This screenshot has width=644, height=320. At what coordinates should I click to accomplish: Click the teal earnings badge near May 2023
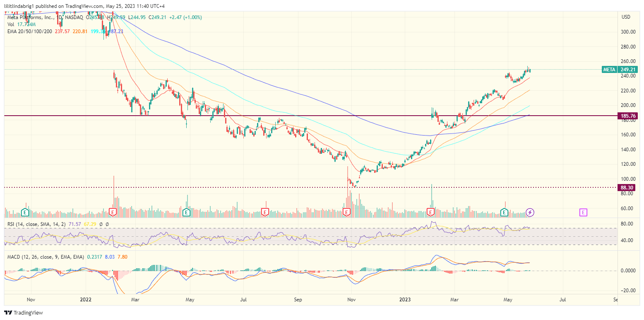click(504, 212)
